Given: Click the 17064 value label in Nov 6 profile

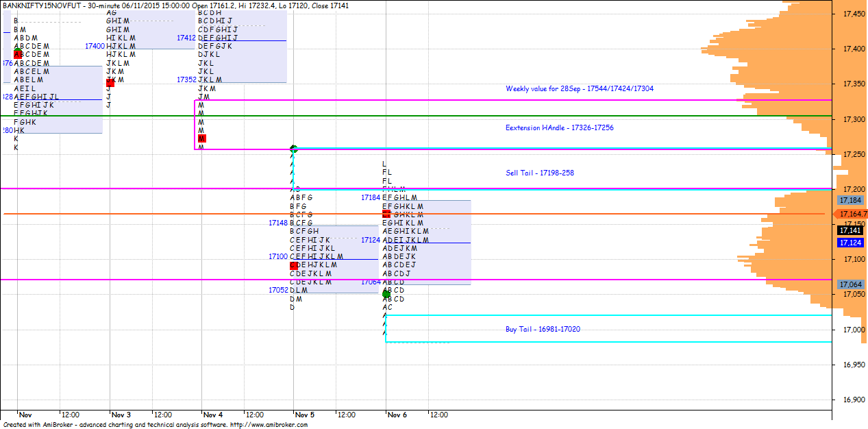Looking at the screenshot, I should 371,282.
